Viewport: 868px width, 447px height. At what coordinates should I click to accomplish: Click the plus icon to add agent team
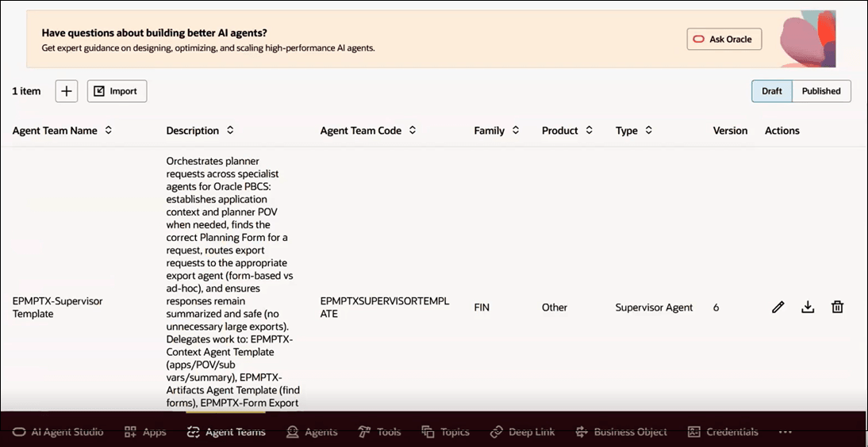click(x=67, y=91)
